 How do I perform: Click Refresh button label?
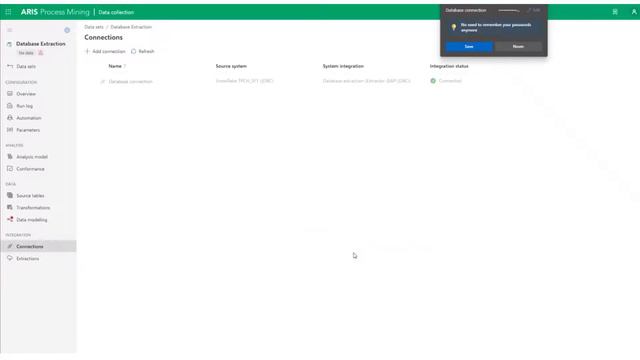coord(147,51)
